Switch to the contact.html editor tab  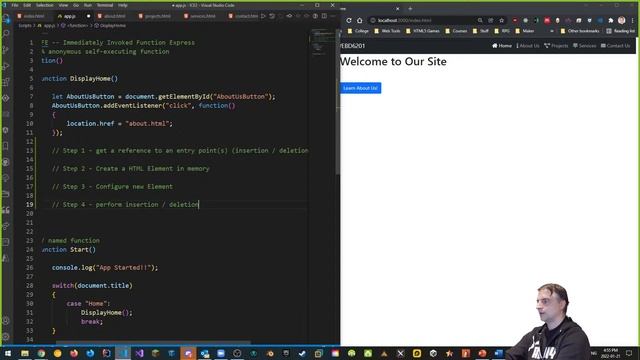click(x=244, y=16)
